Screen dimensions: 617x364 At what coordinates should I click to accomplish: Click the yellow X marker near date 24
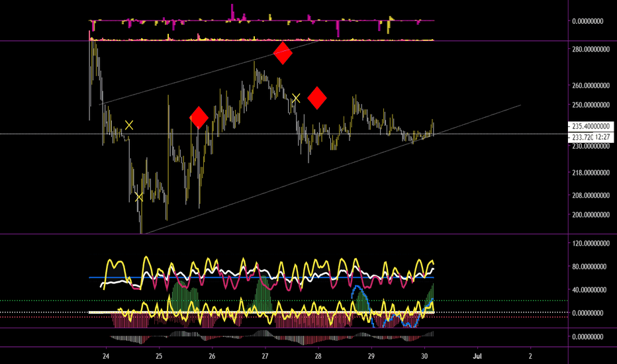coord(129,125)
